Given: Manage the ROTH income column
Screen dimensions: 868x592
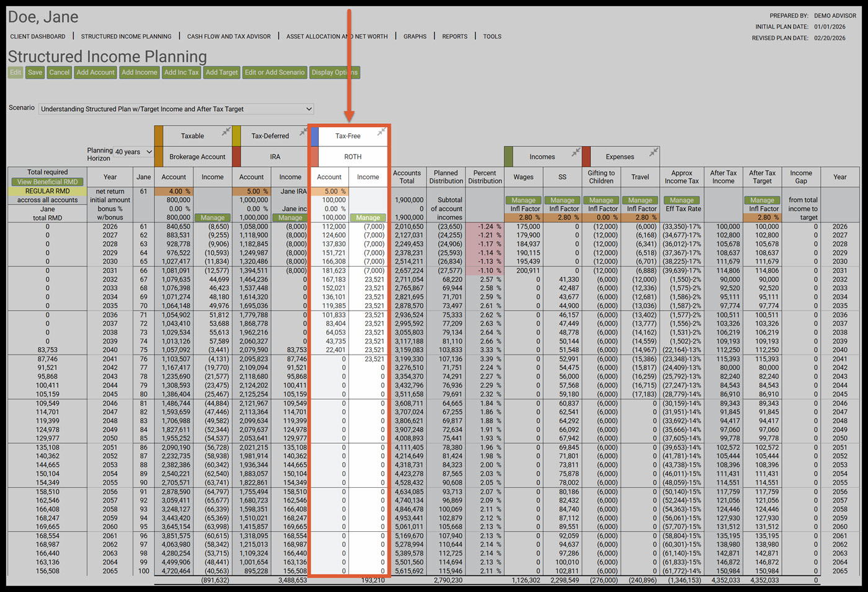Looking at the screenshot, I should pyautogui.click(x=368, y=218).
